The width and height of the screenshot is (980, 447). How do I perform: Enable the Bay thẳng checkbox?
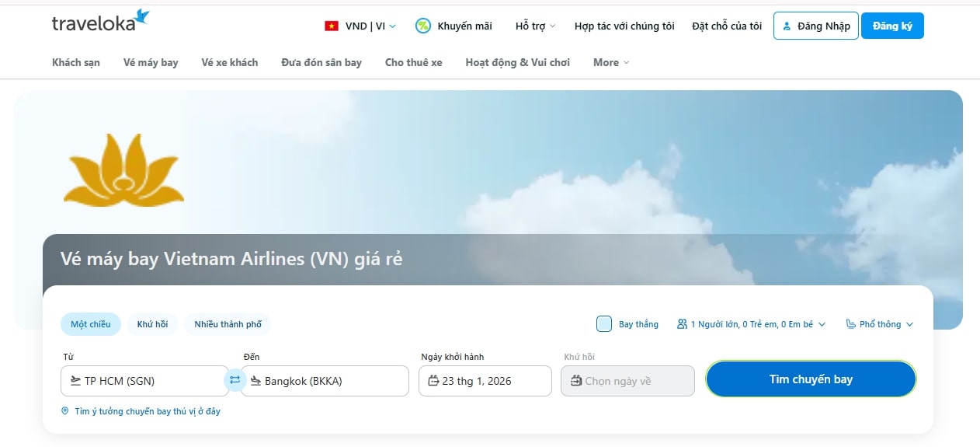point(604,324)
